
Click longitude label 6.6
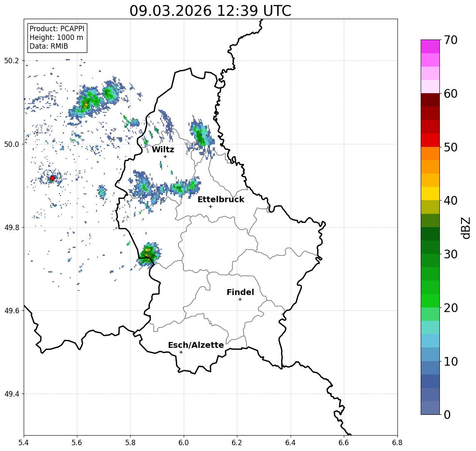click(x=344, y=442)
